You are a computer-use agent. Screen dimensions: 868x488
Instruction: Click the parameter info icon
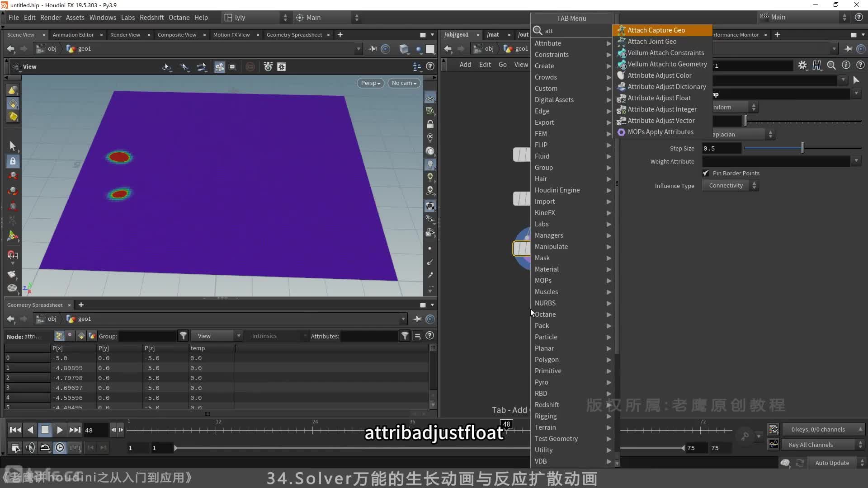846,66
